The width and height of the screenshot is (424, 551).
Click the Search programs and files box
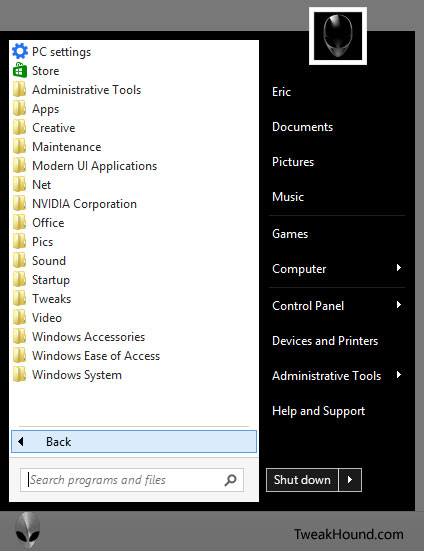tap(132, 480)
